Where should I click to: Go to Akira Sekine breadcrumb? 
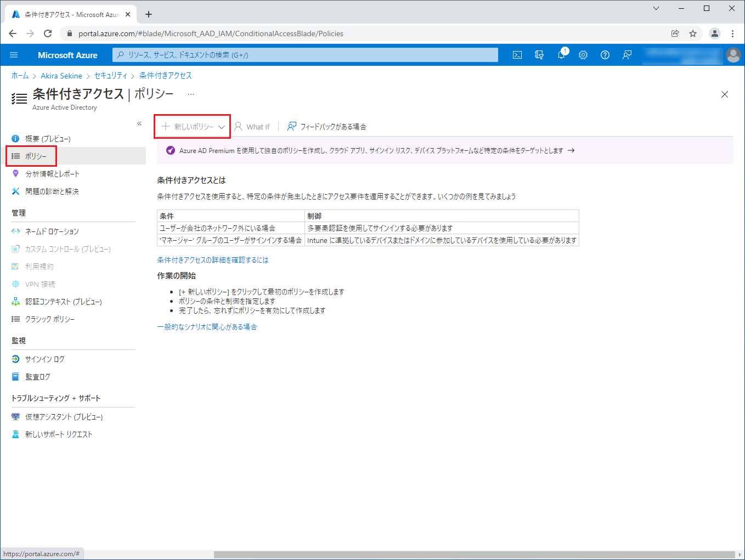click(x=61, y=76)
